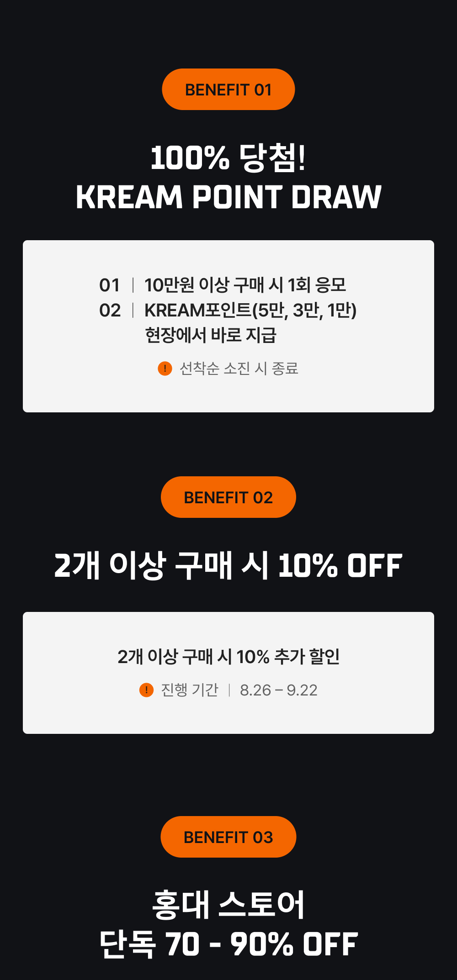Click the '02' step number
457x980 pixels.
click(110, 311)
